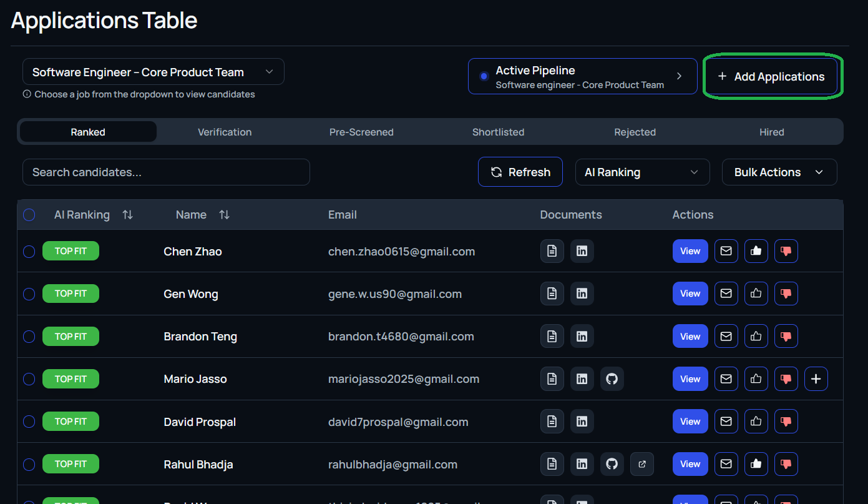Switch to the Shortlisted tab
The image size is (868, 504).
(498, 132)
